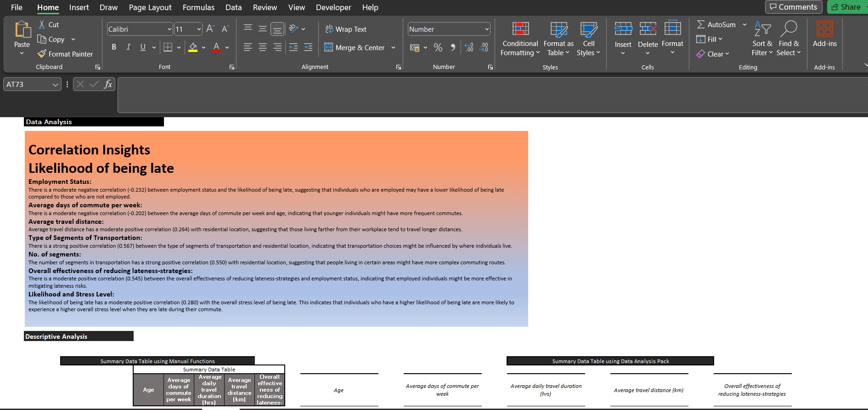Image resolution: width=868 pixels, height=410 pixels.
Task: Open the Page Layout tab
Action: pos(150,7)
